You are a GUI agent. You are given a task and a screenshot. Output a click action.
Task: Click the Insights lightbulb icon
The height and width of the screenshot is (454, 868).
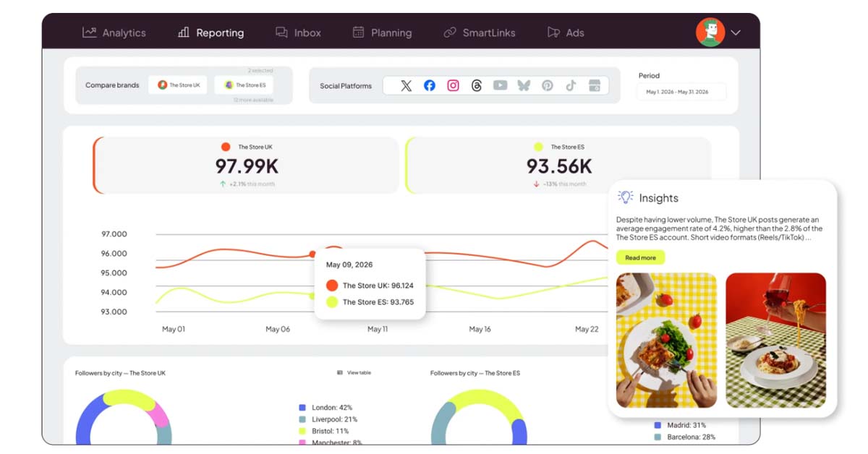625,197
